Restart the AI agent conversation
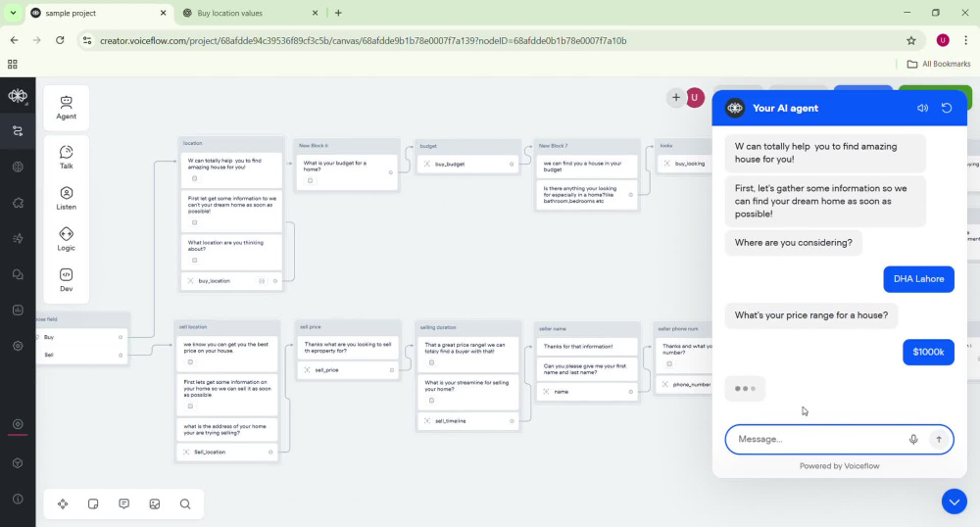The image size is (980, 527). (947, 108)
